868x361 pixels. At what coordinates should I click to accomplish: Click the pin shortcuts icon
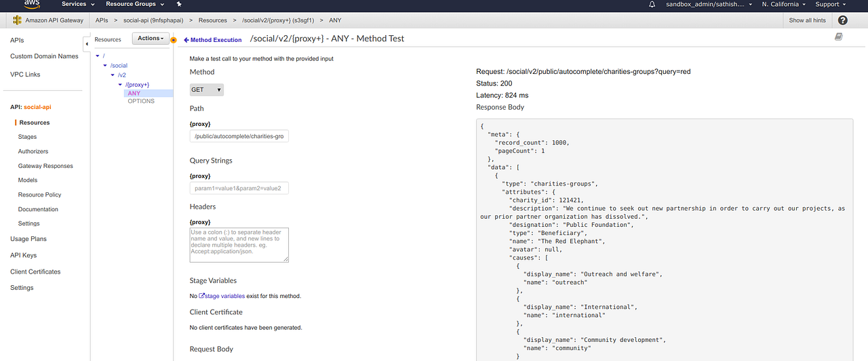(x=179, y=4)
